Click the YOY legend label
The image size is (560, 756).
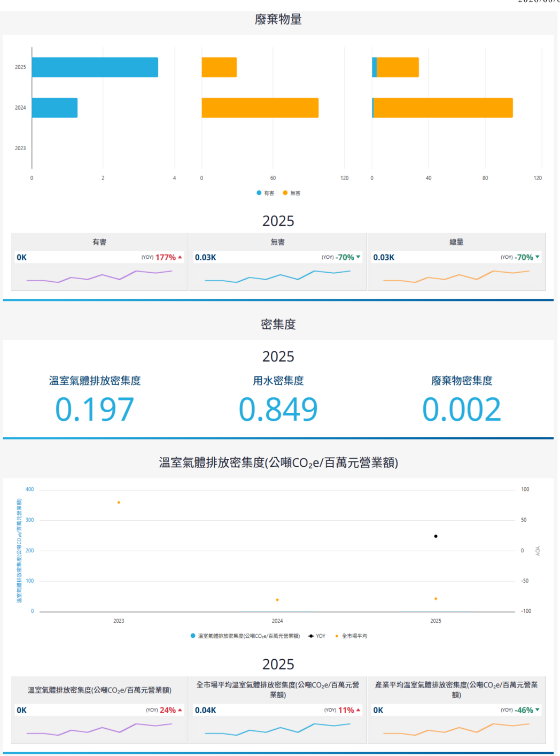pyautogui.click(x=321, y=636)
